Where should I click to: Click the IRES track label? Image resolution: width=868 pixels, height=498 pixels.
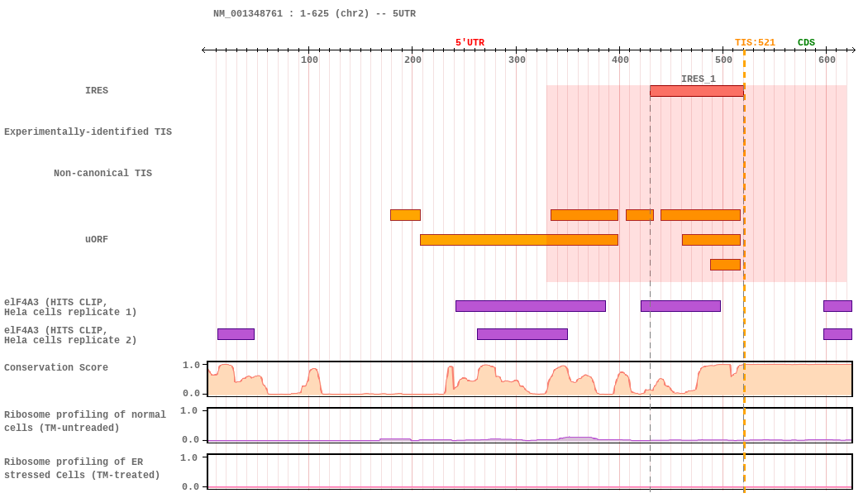[x=97, y=91]
